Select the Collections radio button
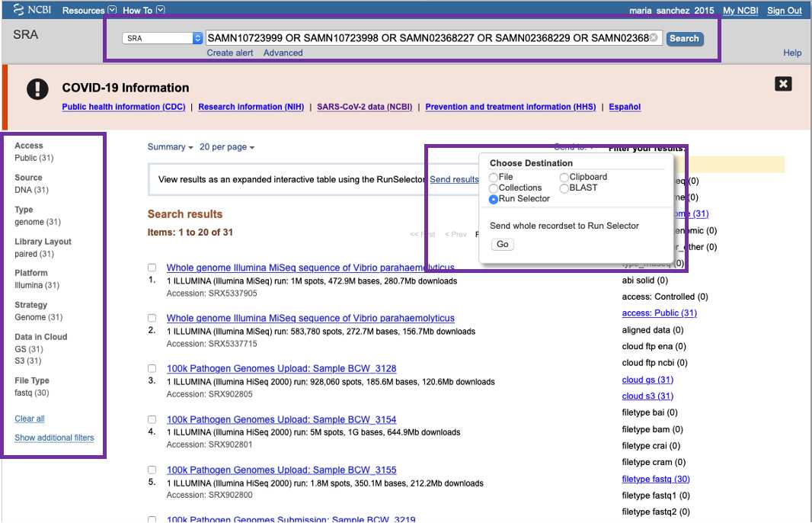 tap(494, 188)
